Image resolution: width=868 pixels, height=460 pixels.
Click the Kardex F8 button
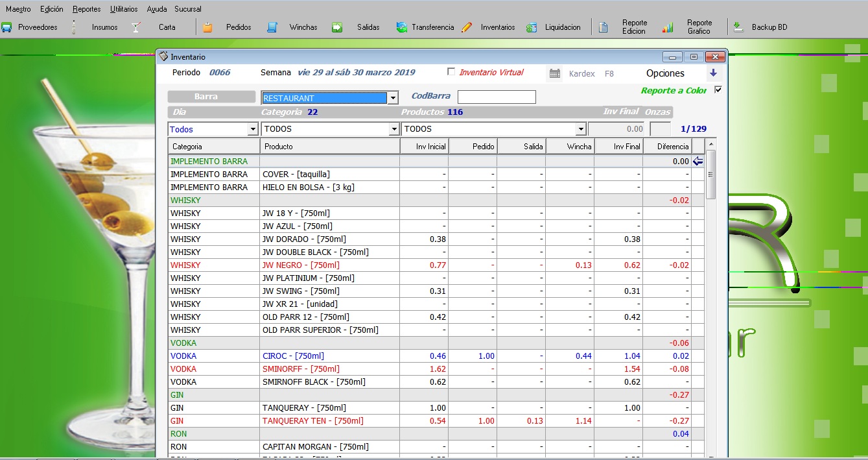tap(581, 74)
